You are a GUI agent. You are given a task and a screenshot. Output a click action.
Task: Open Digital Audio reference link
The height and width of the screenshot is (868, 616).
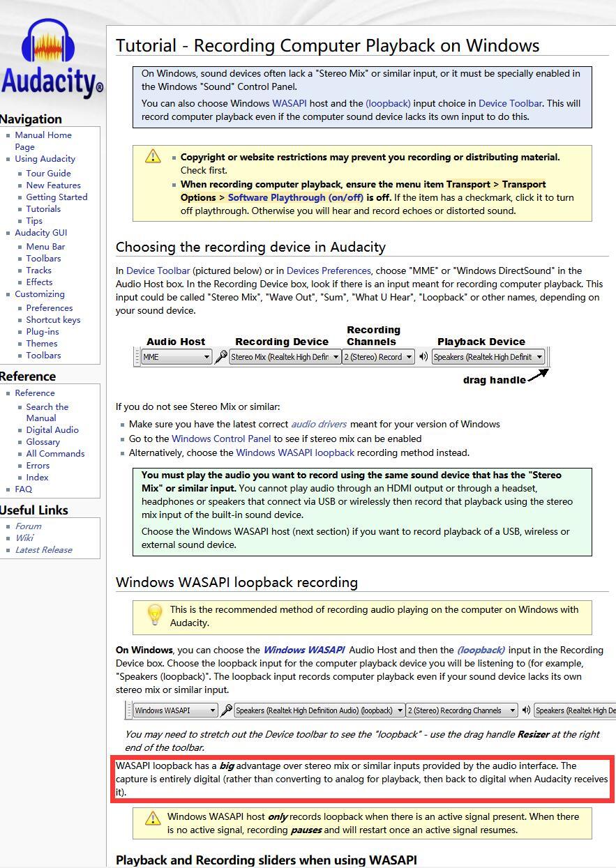52,430
